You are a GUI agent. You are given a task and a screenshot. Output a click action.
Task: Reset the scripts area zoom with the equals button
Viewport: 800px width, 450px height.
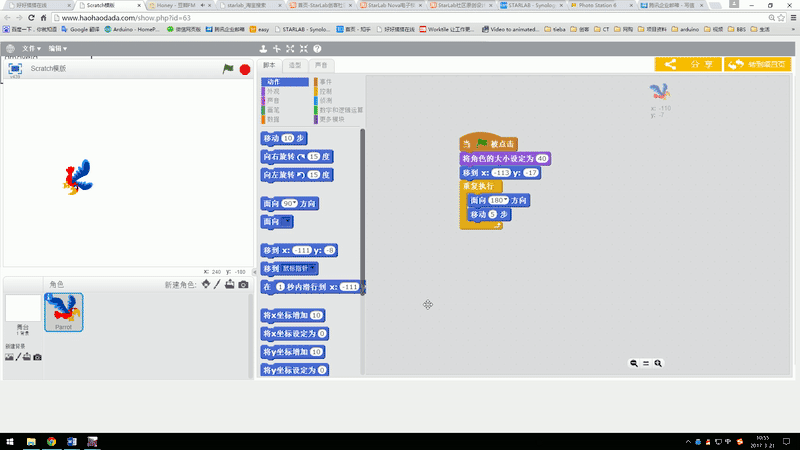[x=646, y=363]
